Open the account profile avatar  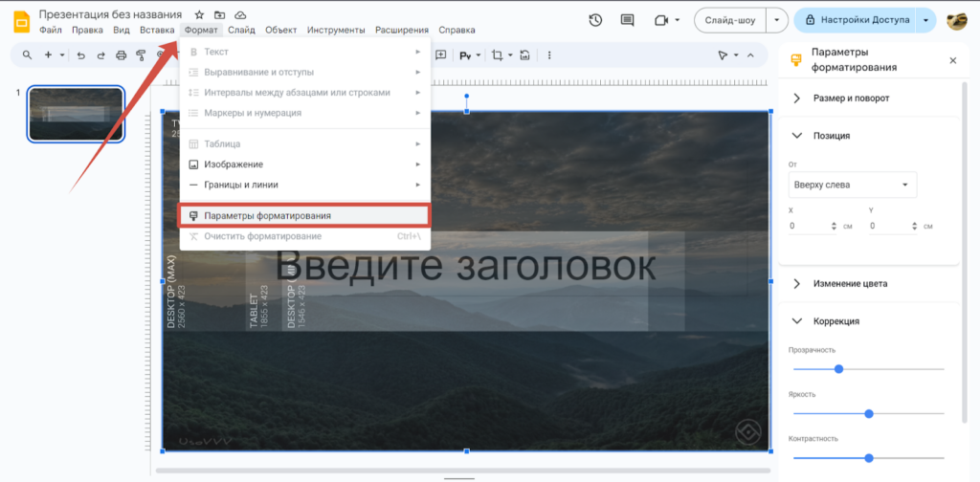(x=957, y=20)
